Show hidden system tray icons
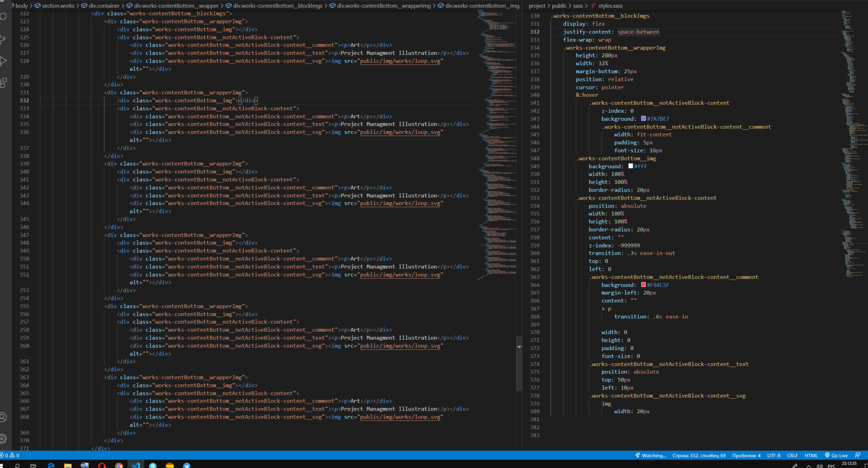Screen dimensions: 868x468 pyautogui.click(x=808, y=466)
